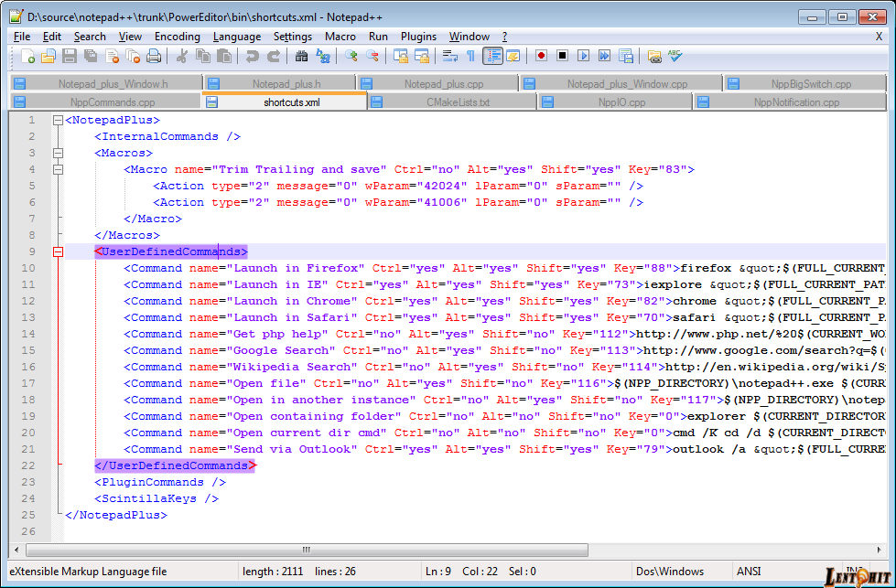Viewport: 896px width, 588px height.
Task: Click the Print toolbar icon
Action: pos(153,56)
